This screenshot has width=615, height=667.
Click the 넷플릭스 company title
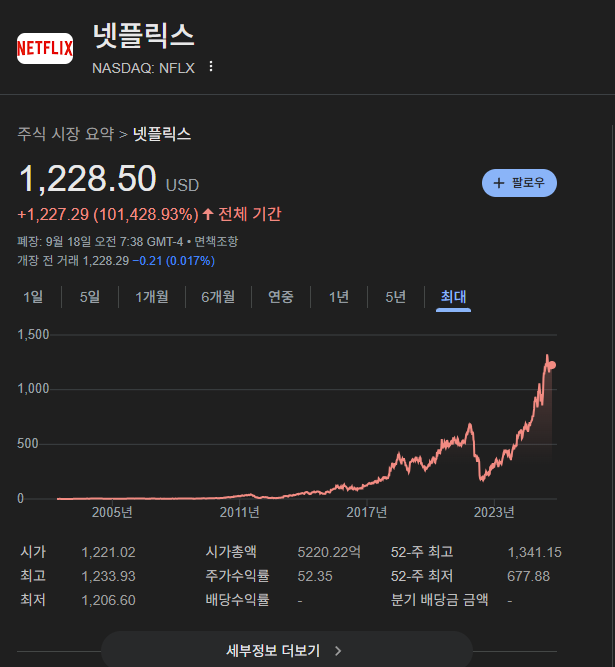pos(144,36)
